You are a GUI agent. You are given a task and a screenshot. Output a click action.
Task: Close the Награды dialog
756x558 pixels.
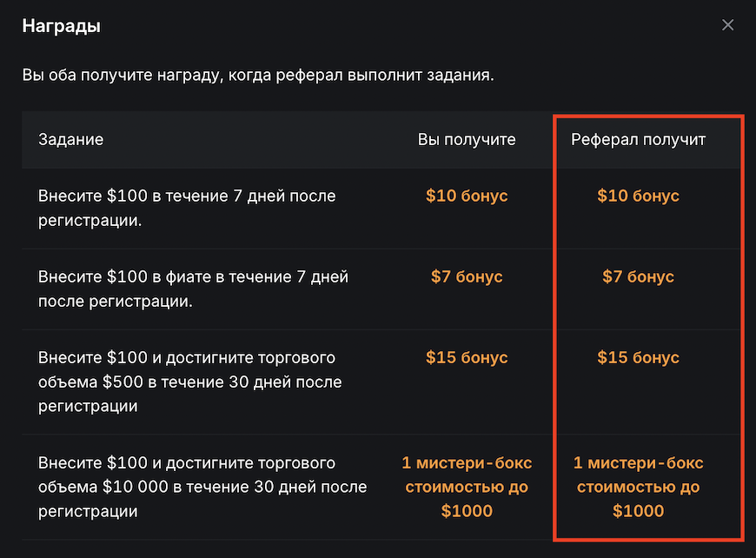[727, 24]
